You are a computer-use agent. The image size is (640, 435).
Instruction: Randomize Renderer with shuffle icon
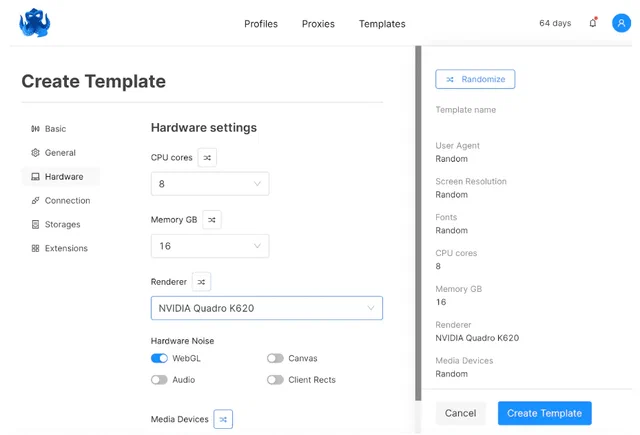pos(201,282)
